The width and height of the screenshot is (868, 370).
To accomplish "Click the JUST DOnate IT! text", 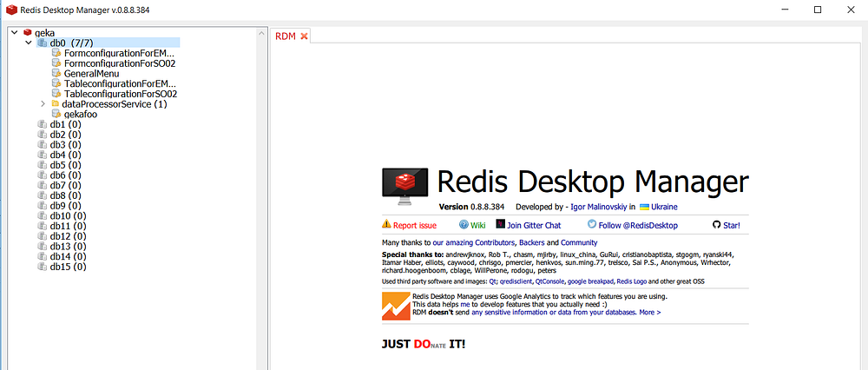I will [x=424, y=344].
